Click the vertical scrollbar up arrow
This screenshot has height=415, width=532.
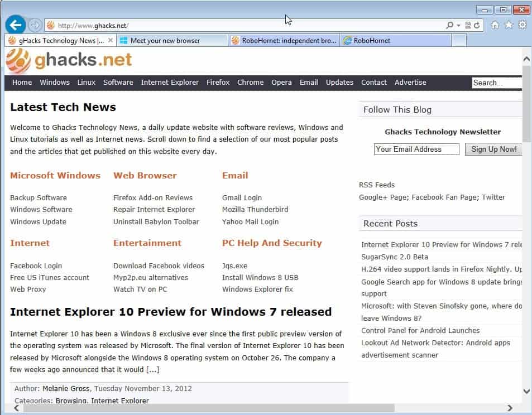526,59
